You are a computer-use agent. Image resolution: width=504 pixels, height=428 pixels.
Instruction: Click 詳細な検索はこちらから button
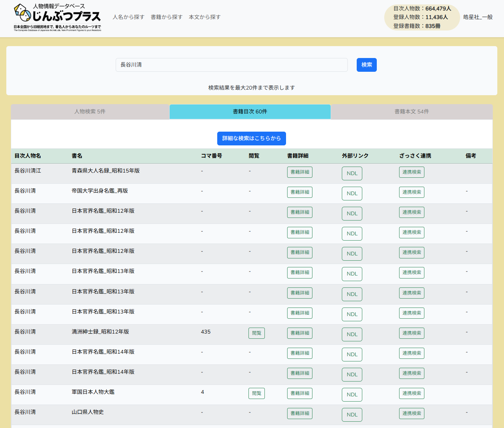[x=251, y=138]
